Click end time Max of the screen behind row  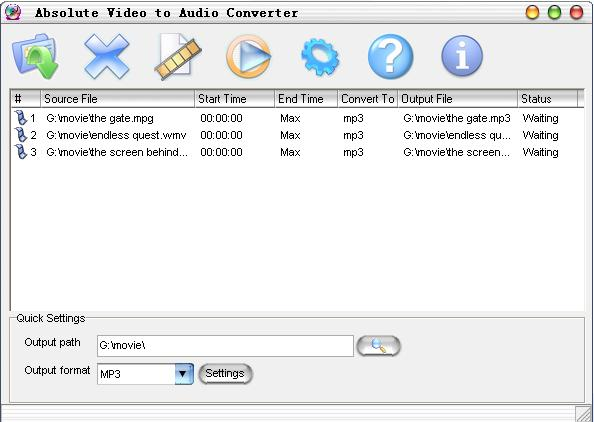290,152
